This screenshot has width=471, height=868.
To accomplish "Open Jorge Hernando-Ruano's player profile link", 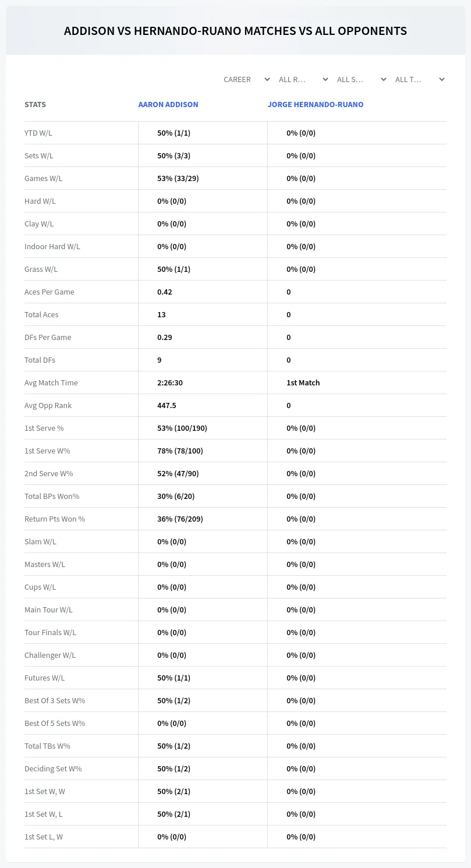I will point(316,105).
